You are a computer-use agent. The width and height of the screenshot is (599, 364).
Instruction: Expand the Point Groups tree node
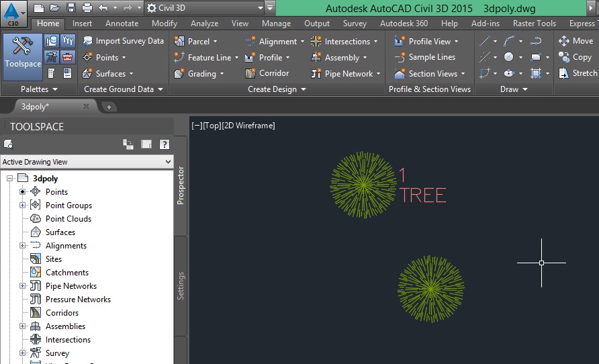point(22,206)
